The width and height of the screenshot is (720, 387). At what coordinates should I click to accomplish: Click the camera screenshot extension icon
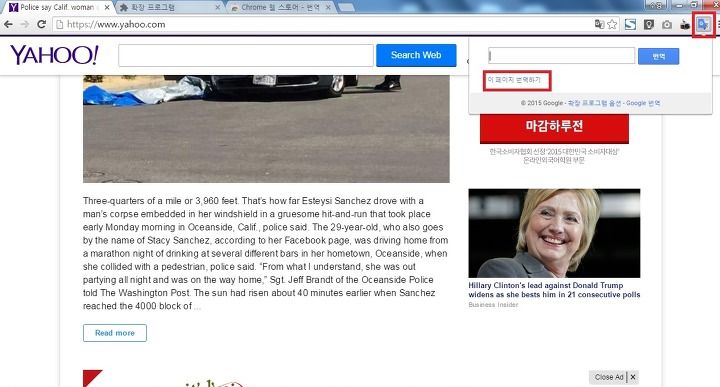point(667,25)
